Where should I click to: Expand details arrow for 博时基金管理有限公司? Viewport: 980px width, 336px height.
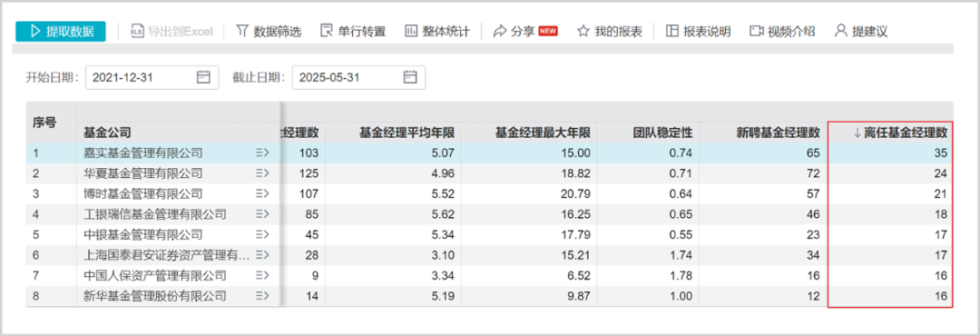click(x=262, y=193)
